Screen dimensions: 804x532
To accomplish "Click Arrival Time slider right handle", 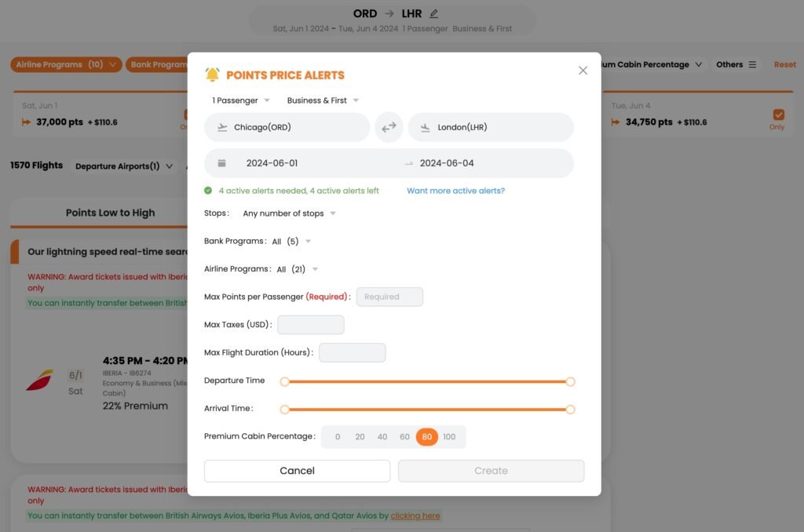I will click(x=570, y=409).
